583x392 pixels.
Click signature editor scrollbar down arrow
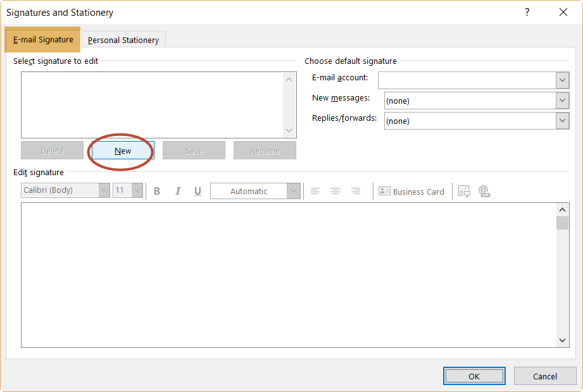point(563,340)
